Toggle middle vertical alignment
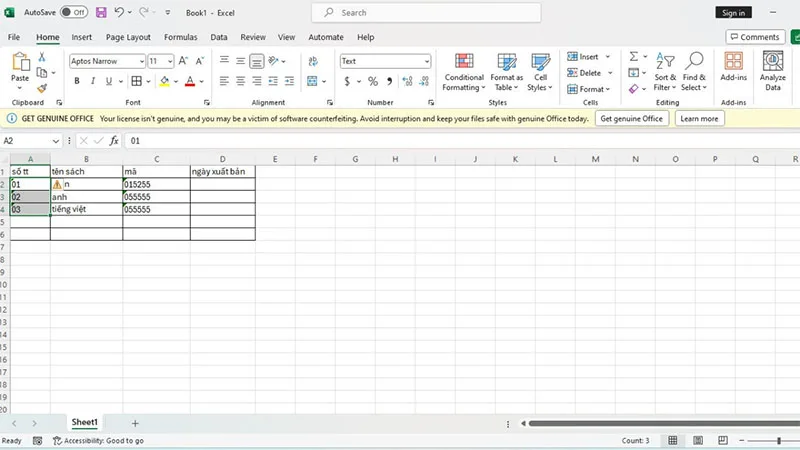This screenshot has width=800, height=450. point(240,61)
